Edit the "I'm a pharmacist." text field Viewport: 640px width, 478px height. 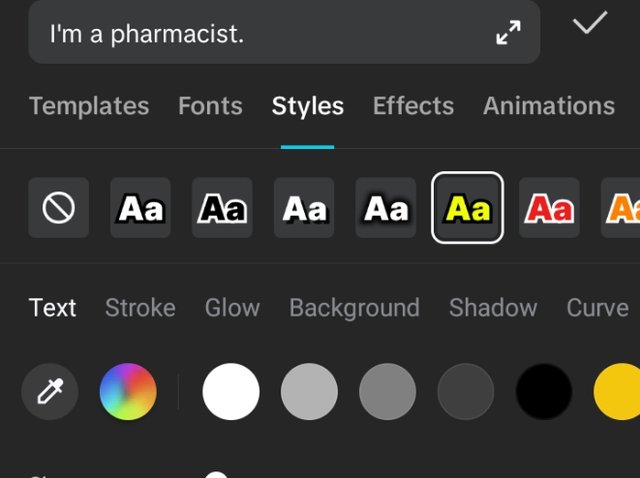(284, 32)
